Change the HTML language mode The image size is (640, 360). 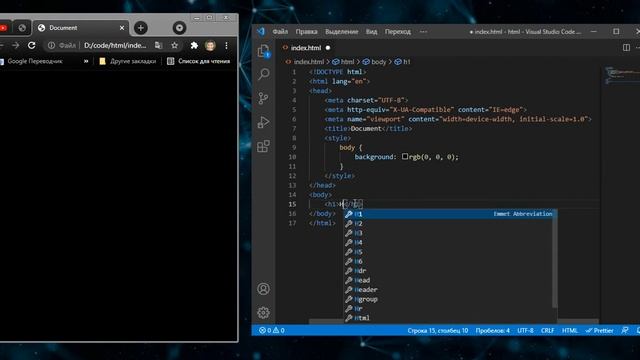tap(570, 331)
